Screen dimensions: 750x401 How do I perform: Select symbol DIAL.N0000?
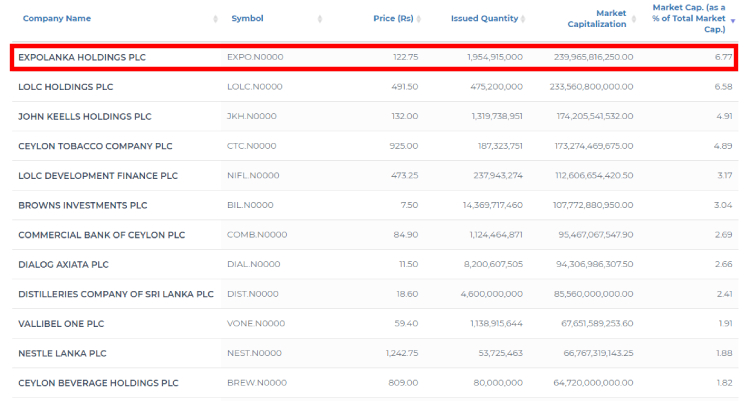(254, 265)
